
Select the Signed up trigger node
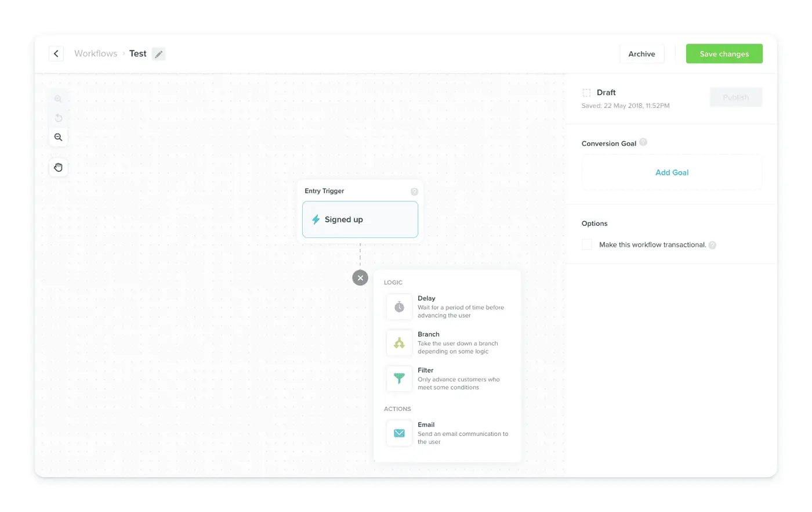click(360, 219)
